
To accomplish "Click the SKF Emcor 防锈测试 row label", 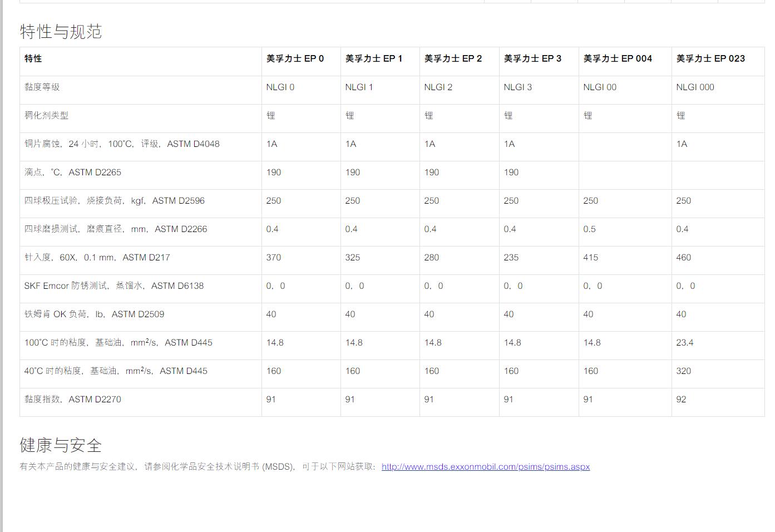I will click(114, 285).
